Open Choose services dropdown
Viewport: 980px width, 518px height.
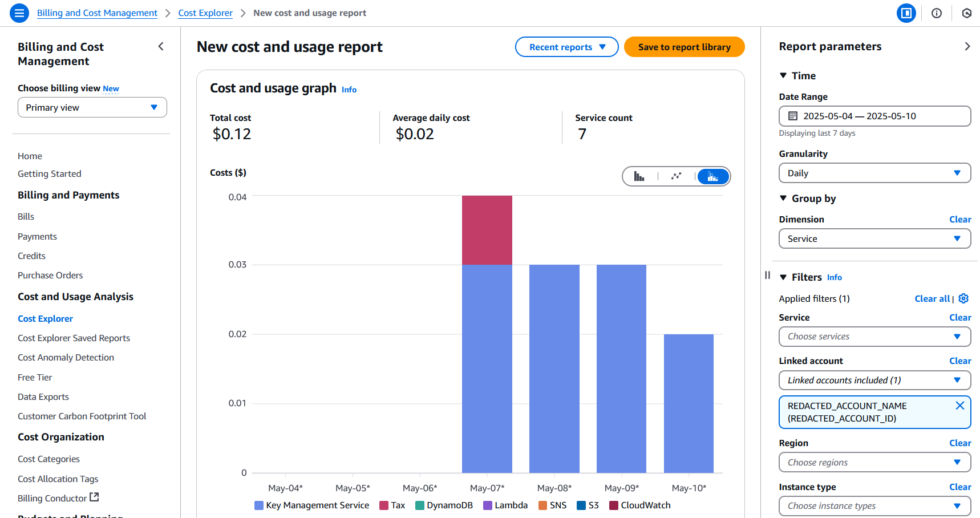coord(875,337)
